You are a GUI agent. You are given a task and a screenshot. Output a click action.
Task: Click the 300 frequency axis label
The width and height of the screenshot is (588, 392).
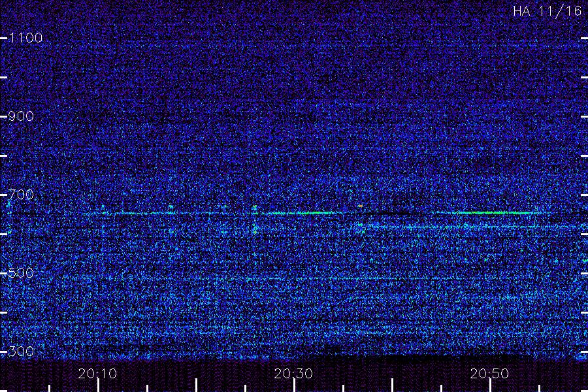21,351
